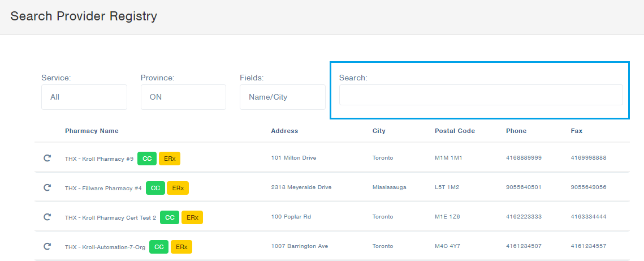The height and width of the screenshot is (261, 644).
Task: Click yellow ERx badge on Kroll-Automation-7-Org
Action: [181, 247]
